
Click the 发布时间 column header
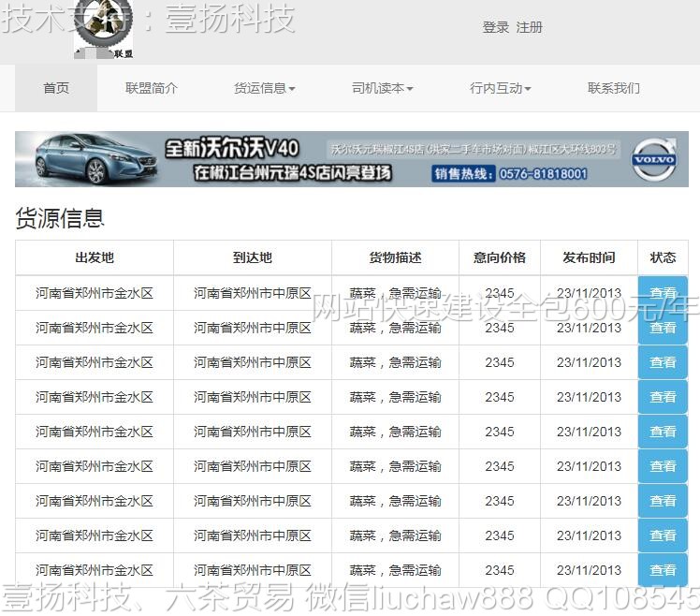(x=589, y=257)
